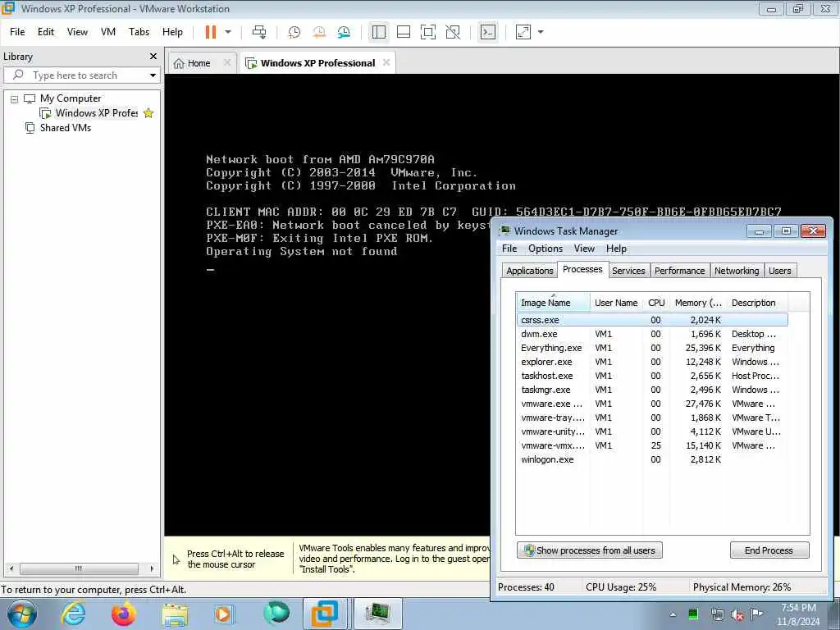This screenshot has width=840, height=630.
Task: Open the snapshot manager icon
Action: (344, 32)
